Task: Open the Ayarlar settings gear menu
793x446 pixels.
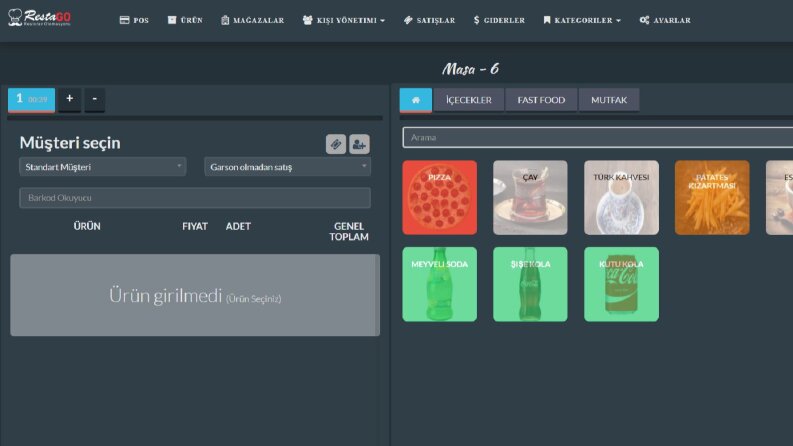Action: coord(665,20)
